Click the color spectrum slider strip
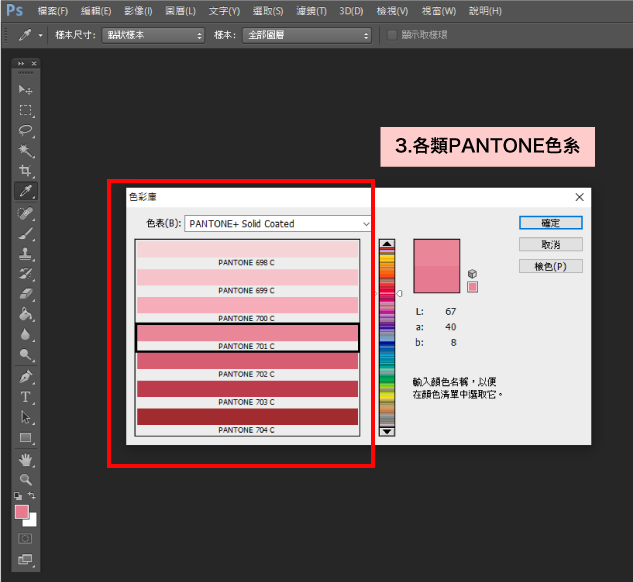This screenshot has width=633, height=582. [x=387, y=337]
